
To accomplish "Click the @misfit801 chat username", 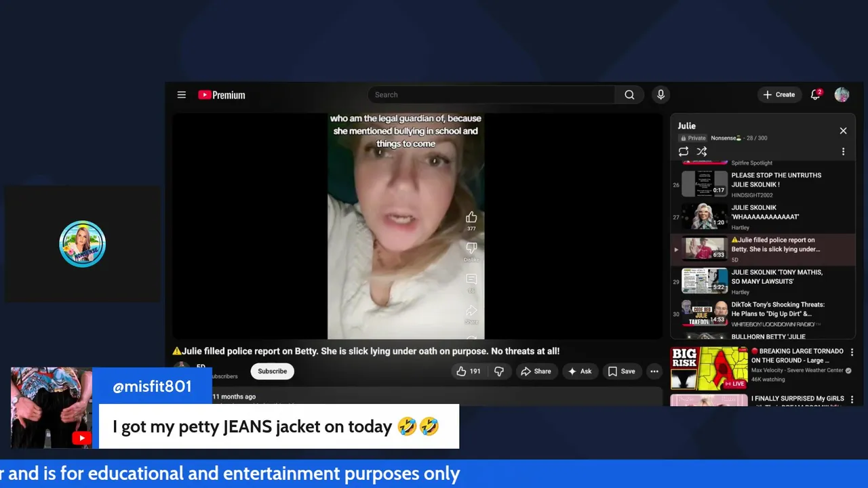I will click(x=152, y=387).
